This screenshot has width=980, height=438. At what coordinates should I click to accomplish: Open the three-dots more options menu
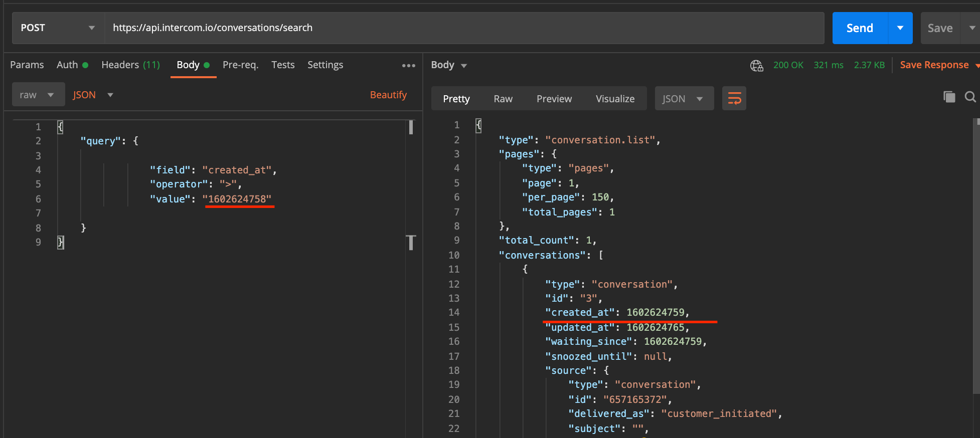point(408,65)
